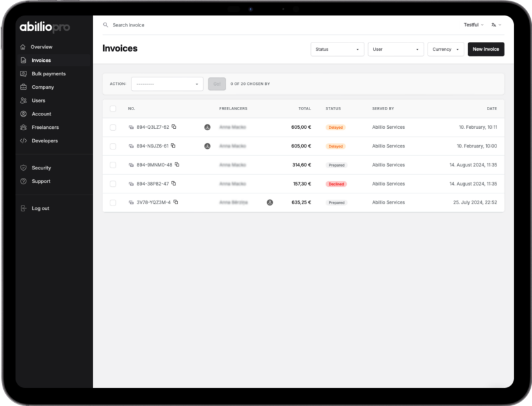
Task: Navigate to Users page
Action: click(38, 101)
